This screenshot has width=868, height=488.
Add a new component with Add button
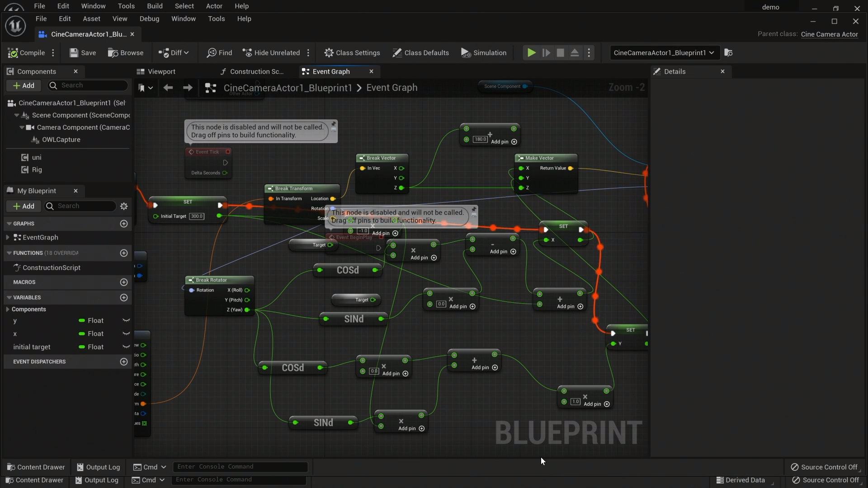click(24, 85)
